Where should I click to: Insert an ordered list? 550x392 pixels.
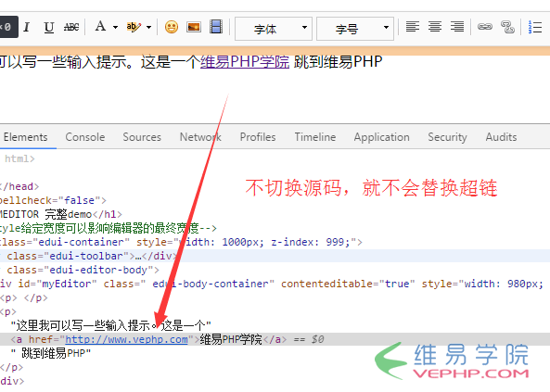[x=535, y=27]
